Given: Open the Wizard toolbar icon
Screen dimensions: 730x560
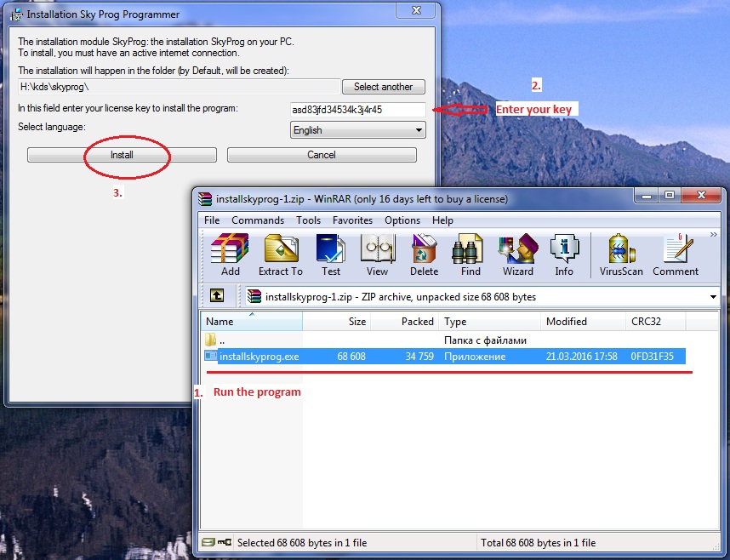Looking at the screenshot, I should 517,249.
